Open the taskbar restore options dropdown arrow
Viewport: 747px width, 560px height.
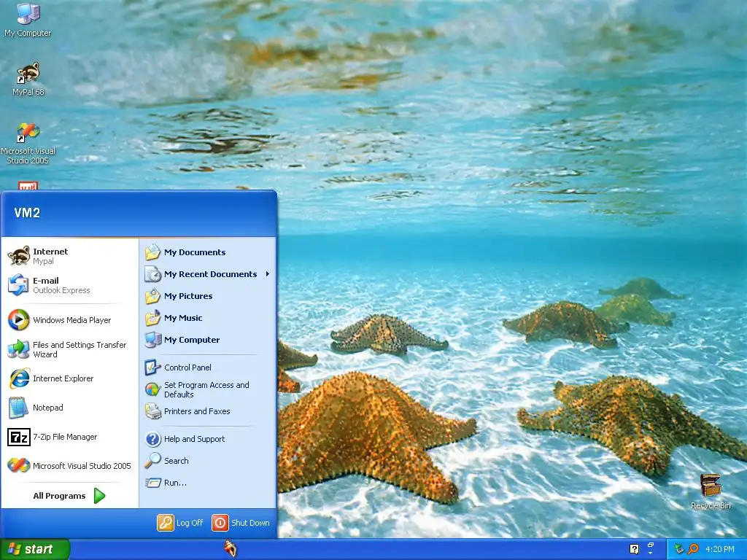pos(650,553)
